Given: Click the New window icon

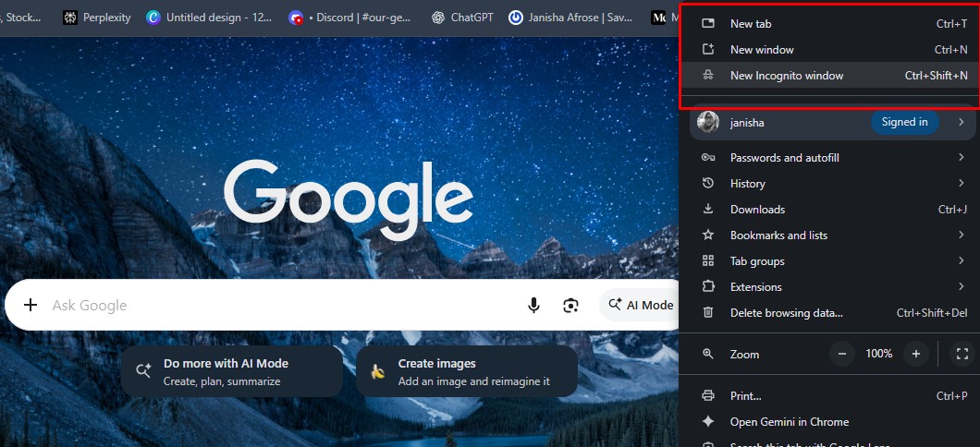Looking at the screenshot, I should tap(708, 49).
